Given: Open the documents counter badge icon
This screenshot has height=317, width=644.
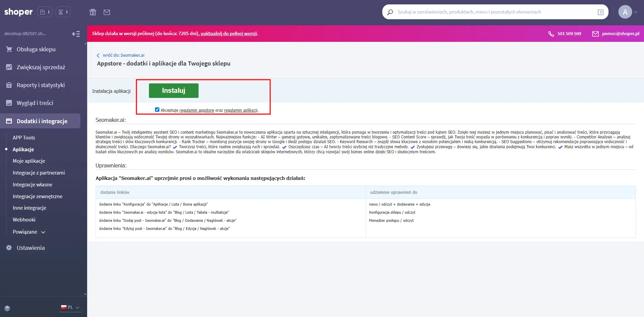Looking at the screenshot, I should tap(45, 12).
